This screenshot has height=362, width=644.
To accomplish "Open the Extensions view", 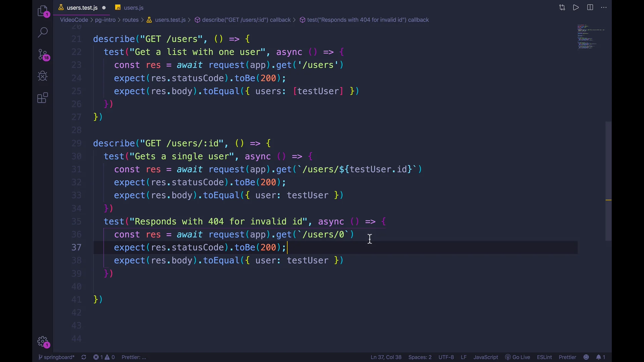I will pos(42,98).
